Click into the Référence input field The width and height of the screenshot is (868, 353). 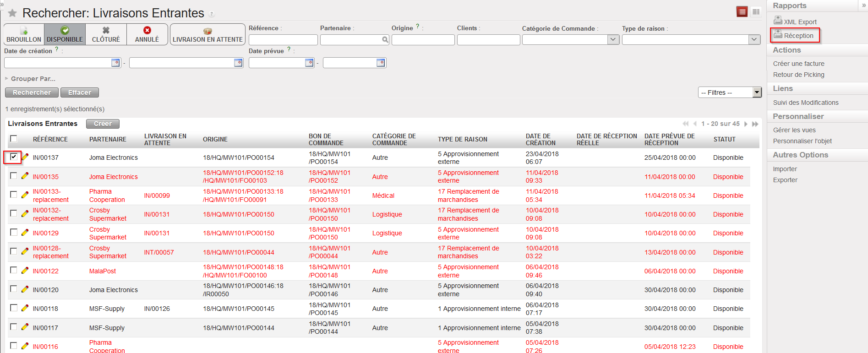coord(283,40)
